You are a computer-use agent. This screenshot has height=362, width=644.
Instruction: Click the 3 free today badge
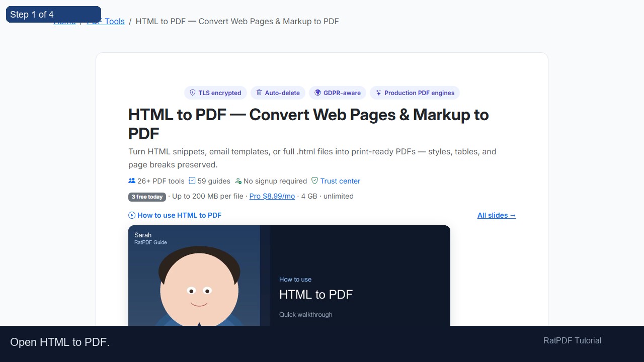click(147, 197)
